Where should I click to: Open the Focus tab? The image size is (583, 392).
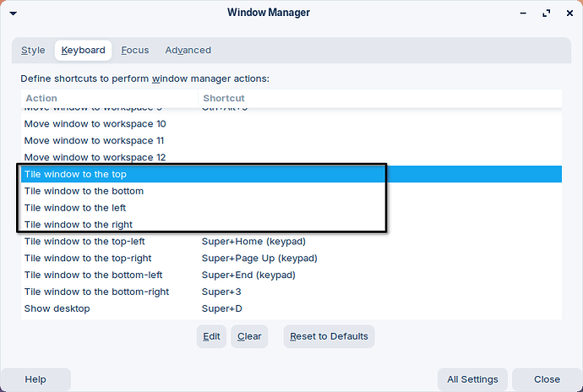point(134,50)
